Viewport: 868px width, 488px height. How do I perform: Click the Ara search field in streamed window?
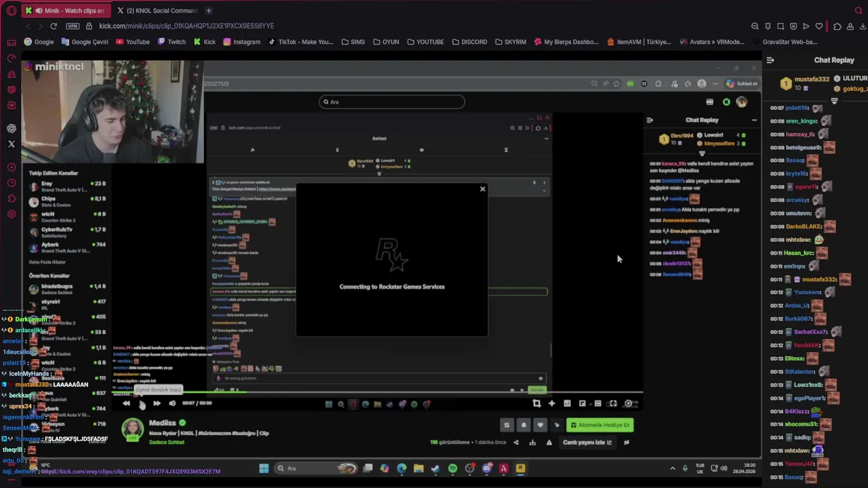[392, 102]
